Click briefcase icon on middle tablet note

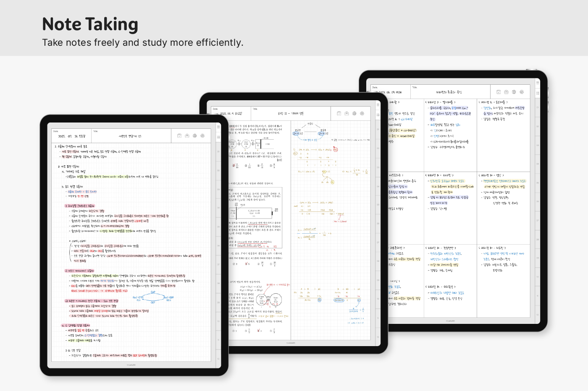(x=346, y=113)
